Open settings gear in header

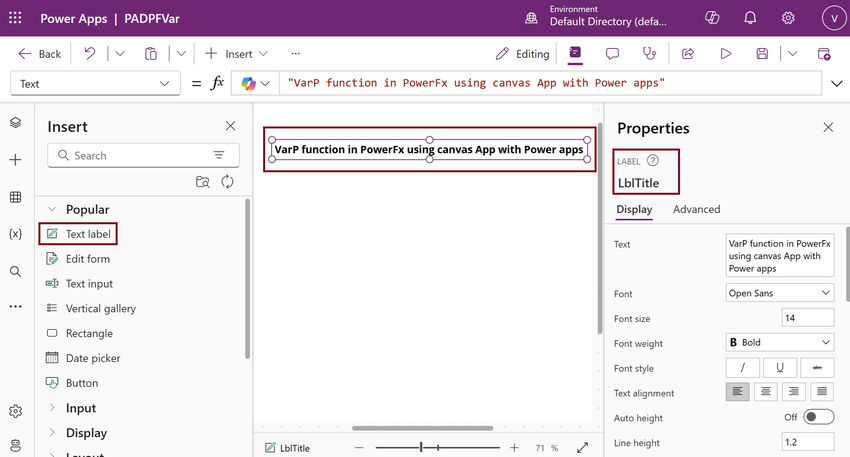coord(788,18)
